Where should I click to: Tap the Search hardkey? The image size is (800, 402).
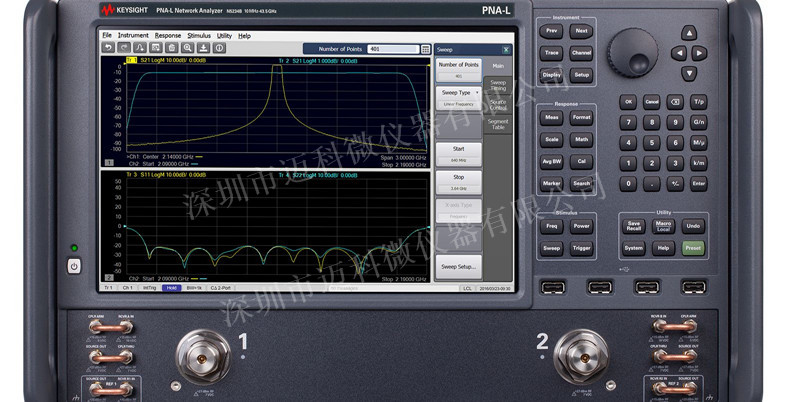tap(581, 183)
